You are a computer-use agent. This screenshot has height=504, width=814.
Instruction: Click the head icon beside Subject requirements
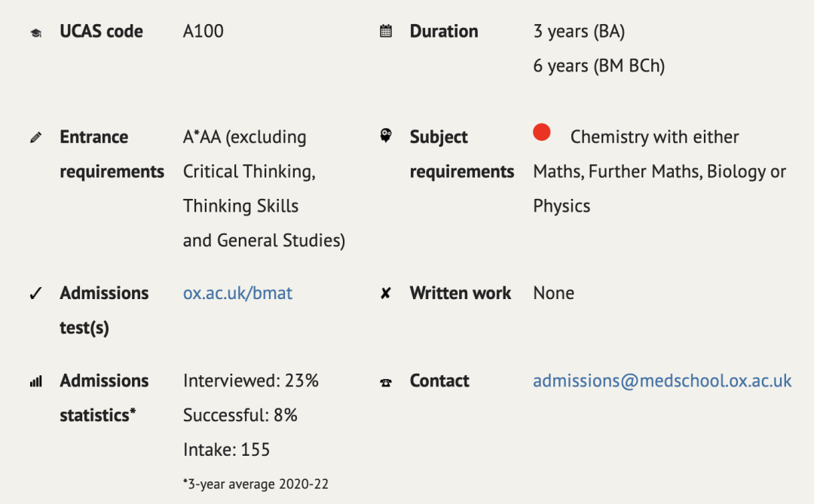tap(386, 136)
